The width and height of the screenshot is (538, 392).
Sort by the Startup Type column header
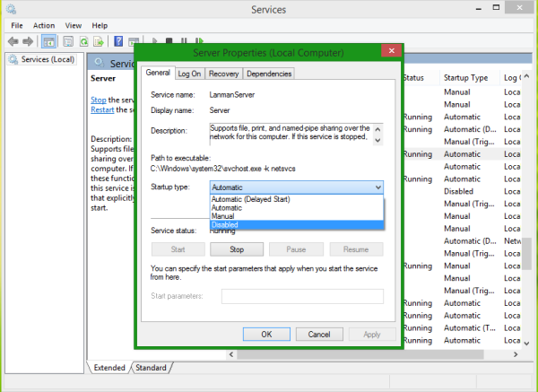(465, 78)
